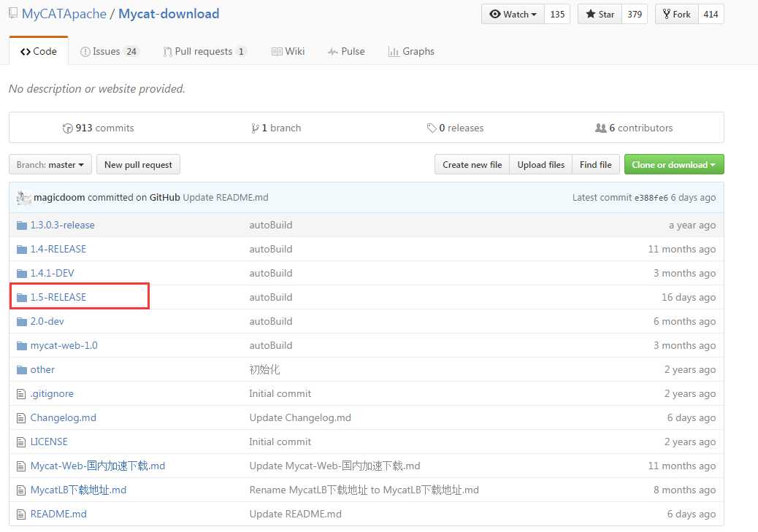Click the tag icon next to 0 releases
The width and height of the screenshot is (758, 532).
[x=432, y=128]
